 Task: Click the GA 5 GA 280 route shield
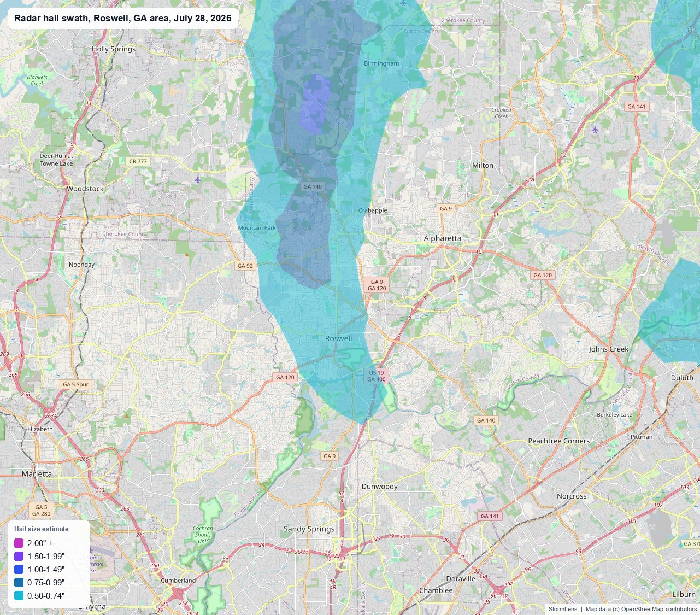42,511
